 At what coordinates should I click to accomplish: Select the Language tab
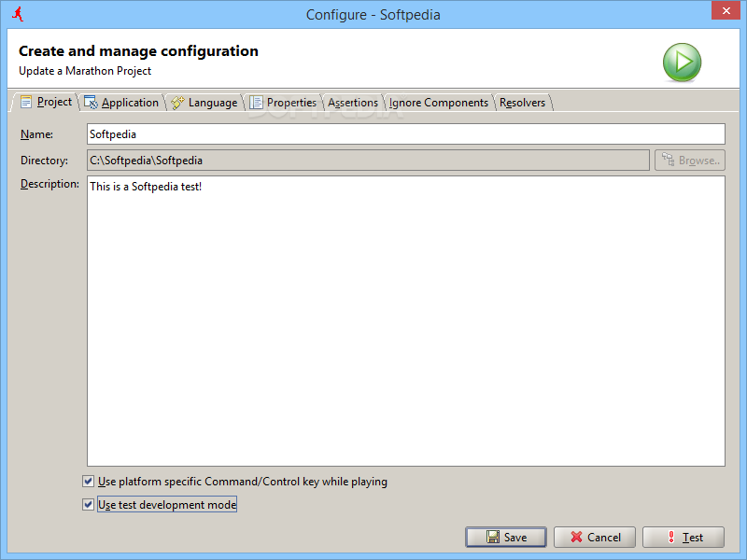coord(204,103)
